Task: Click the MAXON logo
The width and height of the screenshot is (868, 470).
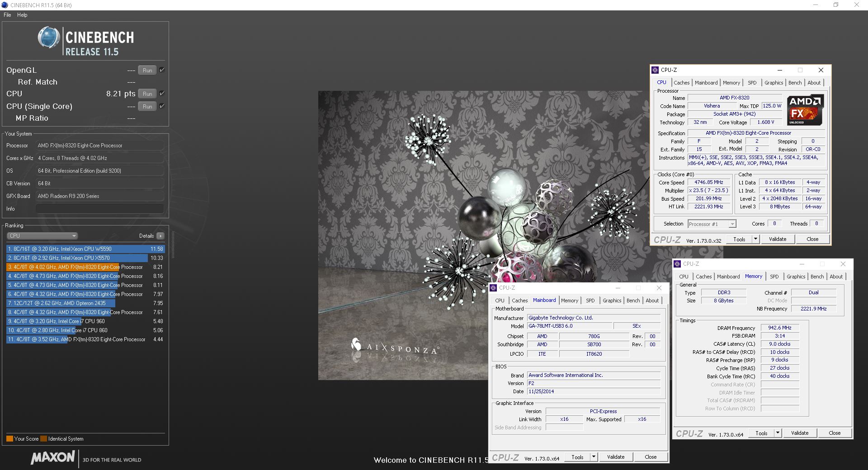Action: pos(52,458)
